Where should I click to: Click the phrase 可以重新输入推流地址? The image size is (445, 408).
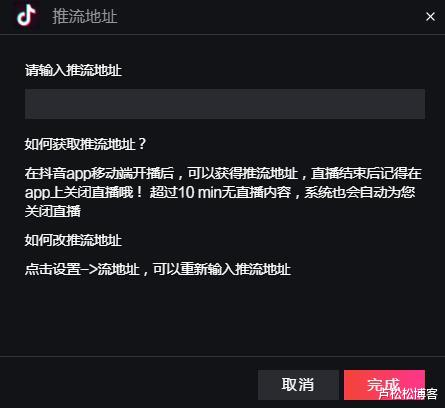pos(222,269)
